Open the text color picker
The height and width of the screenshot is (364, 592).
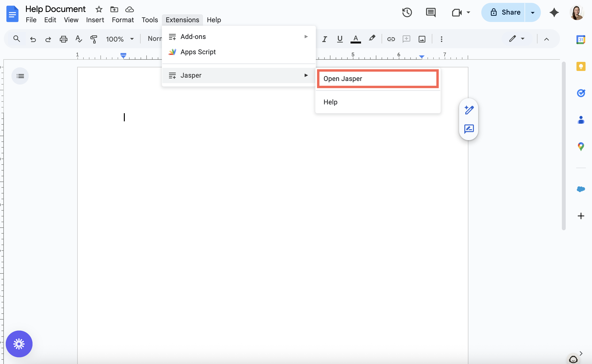[x=355, y=39]
